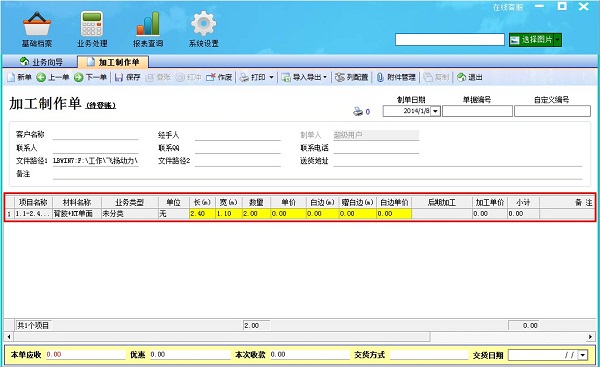Open the 业务处理 calculator icon

tap(92, 29)
